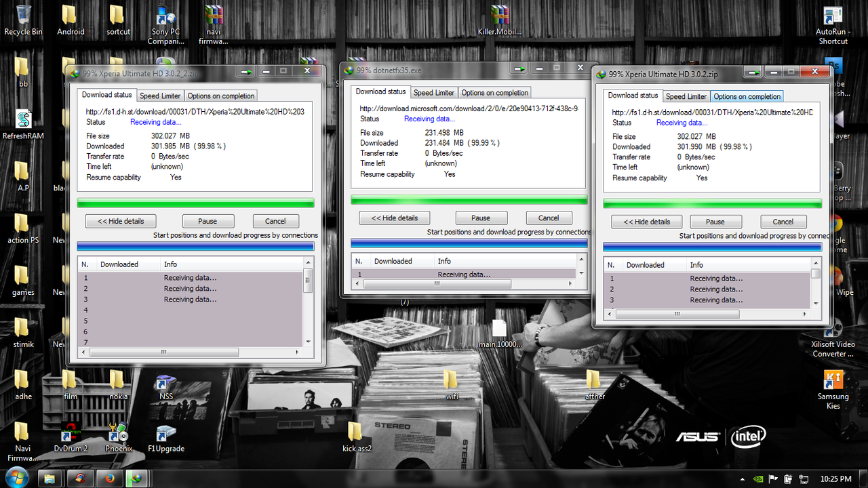
Task: Cancel the download showing 301.990 MB
Action: click(x=783, y=222)
